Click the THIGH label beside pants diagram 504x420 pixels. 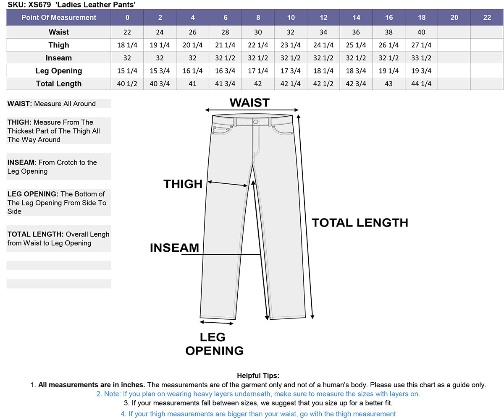[x=183, y=184]
